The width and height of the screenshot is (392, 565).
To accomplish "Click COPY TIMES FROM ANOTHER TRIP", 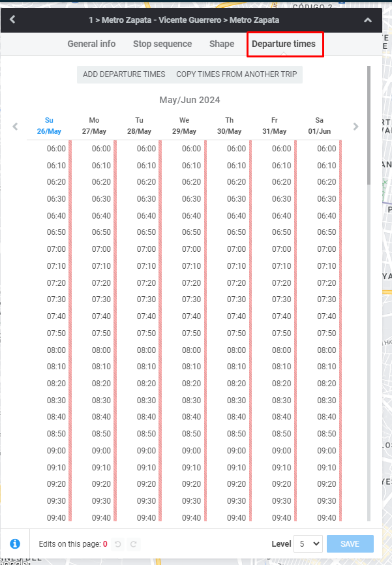I will tap(236, 74).
